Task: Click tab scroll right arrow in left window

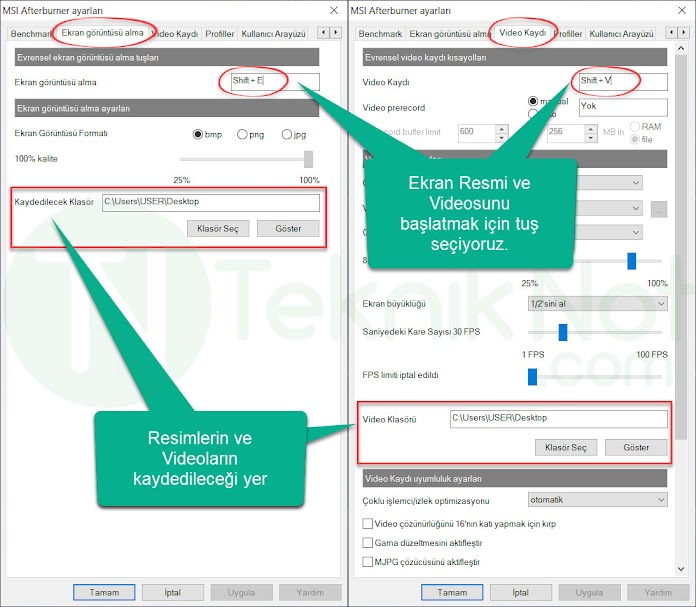Action: [x=336, y=32]
